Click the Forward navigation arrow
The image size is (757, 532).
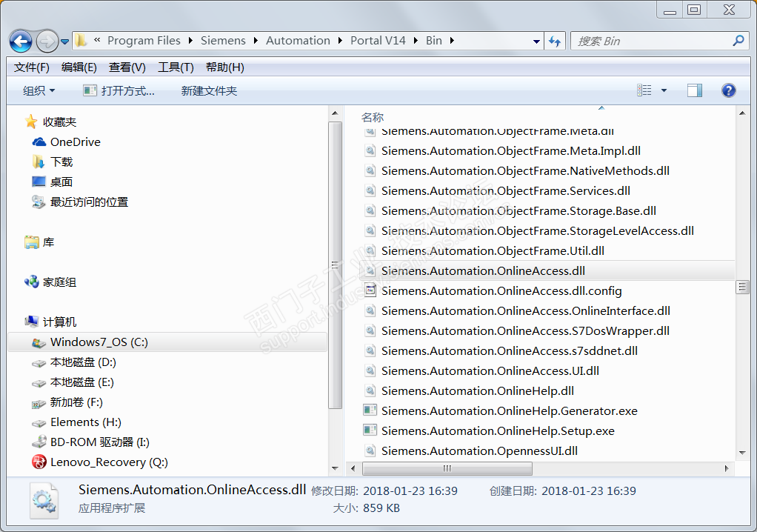[x=47, y=41]
